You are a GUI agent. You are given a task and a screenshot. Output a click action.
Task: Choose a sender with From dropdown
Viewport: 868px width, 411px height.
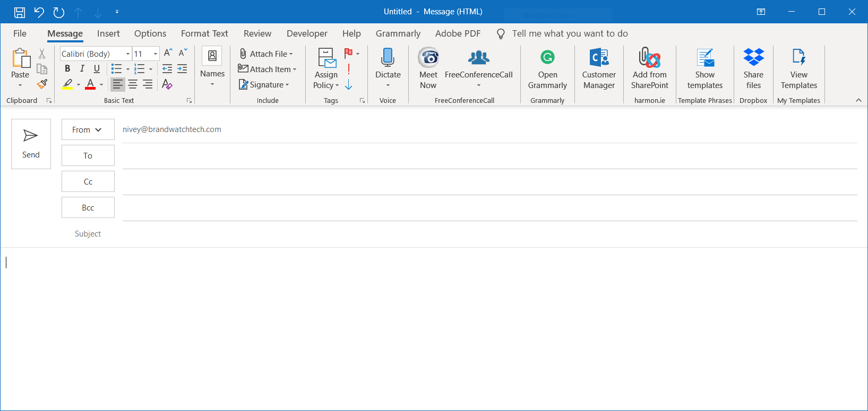point(88,129)
